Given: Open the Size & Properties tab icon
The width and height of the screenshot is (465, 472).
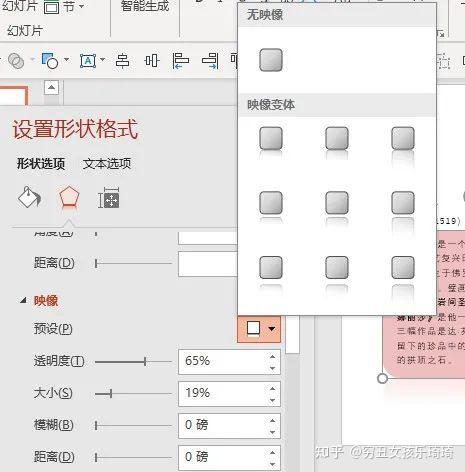Looking at the screenshot, I should pos(109,198).
